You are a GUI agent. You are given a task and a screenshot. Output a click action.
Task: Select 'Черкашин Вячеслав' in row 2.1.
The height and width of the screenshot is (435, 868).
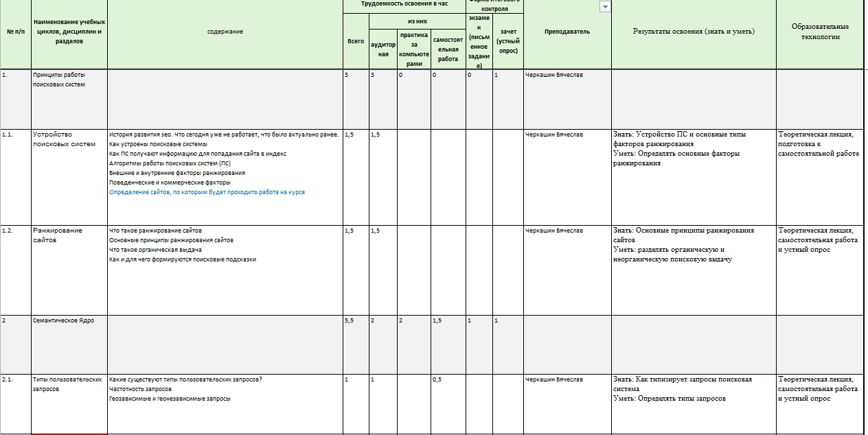click(x=567, y=403)
